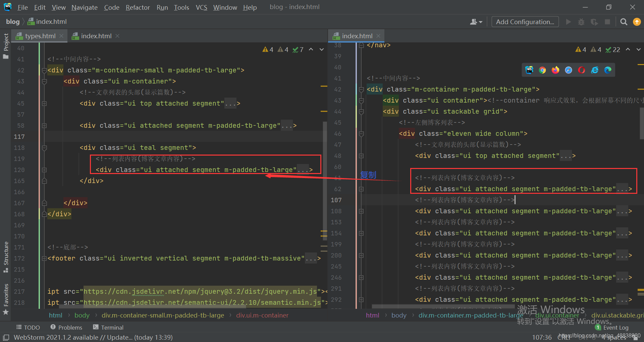This screenshot has height=342, width=644.
Task: Open the Event Log
Action: [612, 328]
